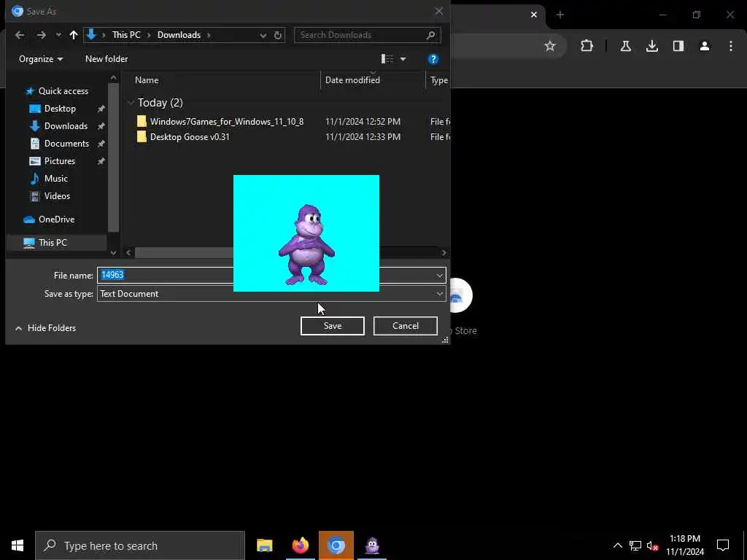Click This PC in address bar

126,35
